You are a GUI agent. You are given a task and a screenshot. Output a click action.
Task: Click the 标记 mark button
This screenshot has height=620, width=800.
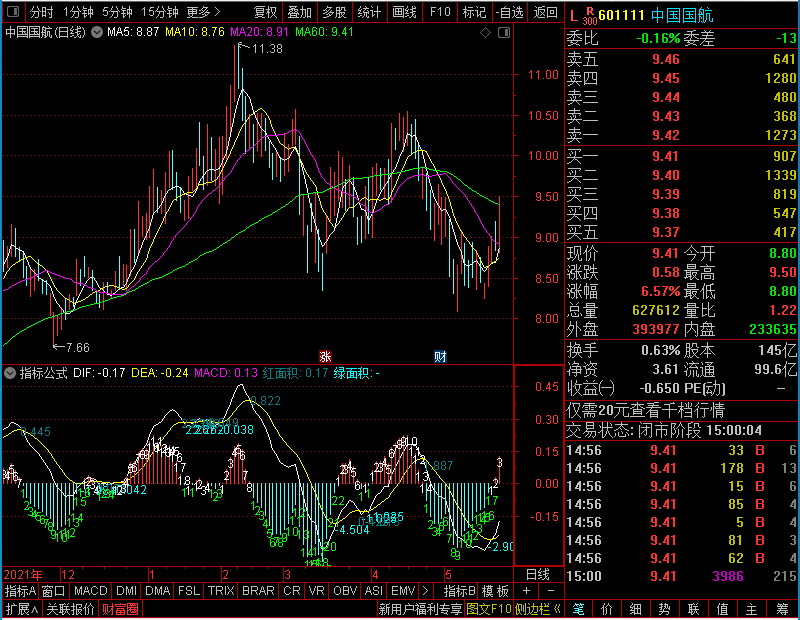(474, 12)
